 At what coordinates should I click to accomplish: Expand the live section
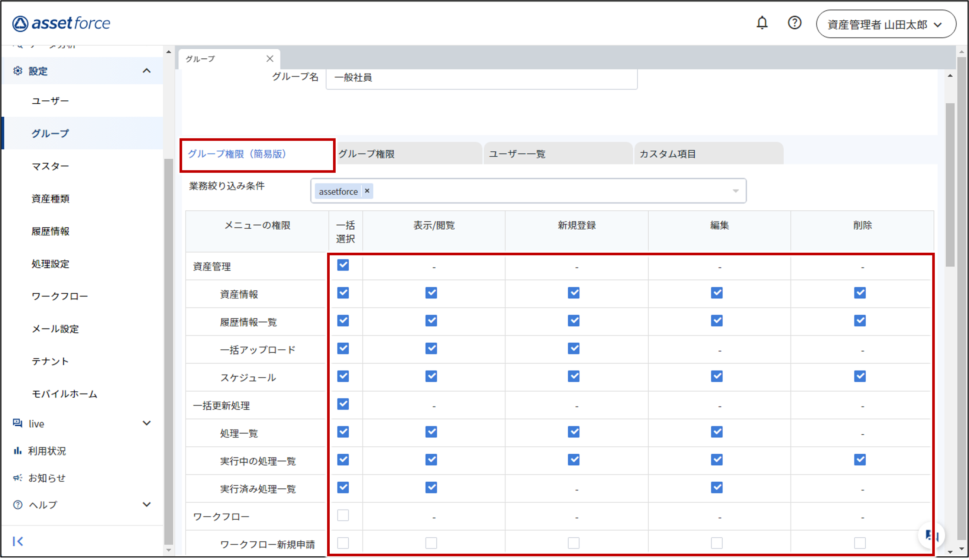pos(146,423)
